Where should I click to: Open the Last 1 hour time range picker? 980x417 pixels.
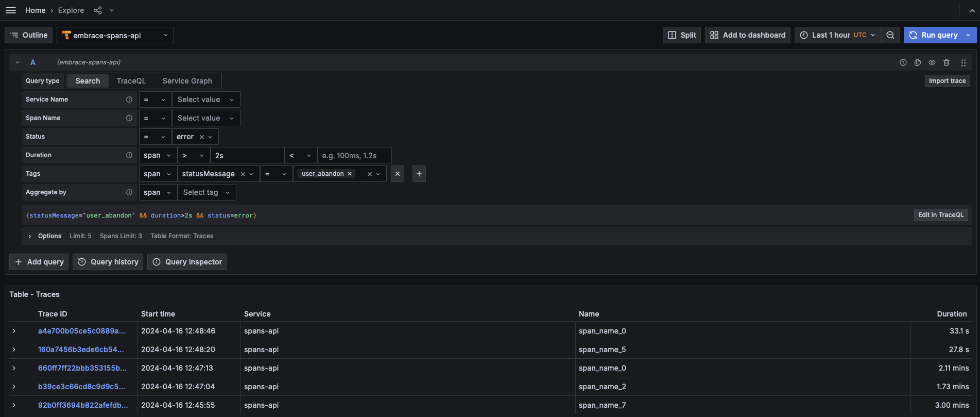pos(838,35)
